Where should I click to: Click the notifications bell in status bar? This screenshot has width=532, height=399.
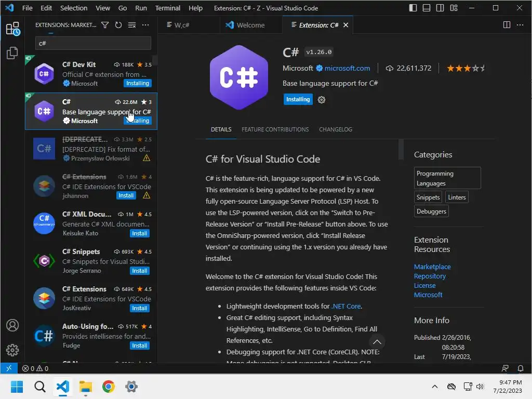click(521, 368)
